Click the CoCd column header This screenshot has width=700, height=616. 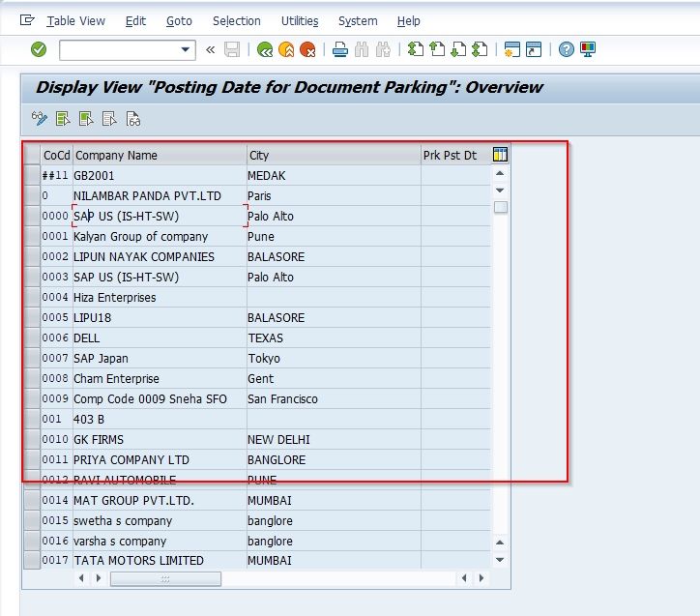tap(57, 155)
